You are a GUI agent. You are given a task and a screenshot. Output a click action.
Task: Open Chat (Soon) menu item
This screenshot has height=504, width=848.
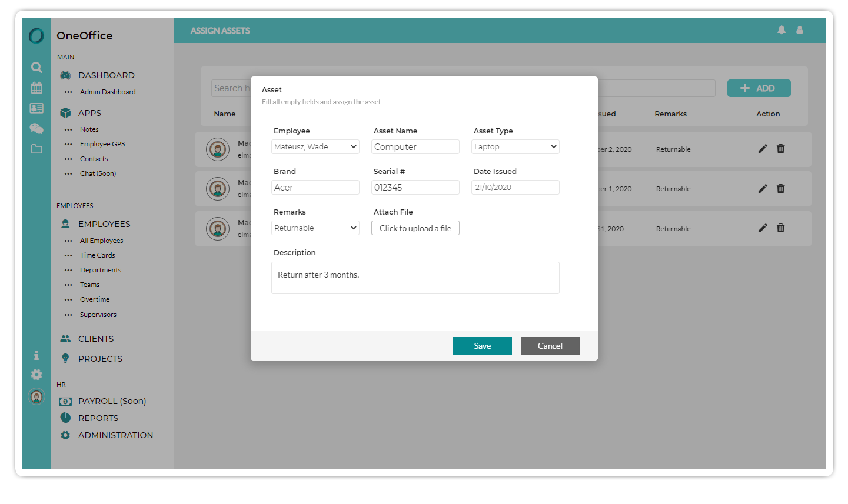98,173
